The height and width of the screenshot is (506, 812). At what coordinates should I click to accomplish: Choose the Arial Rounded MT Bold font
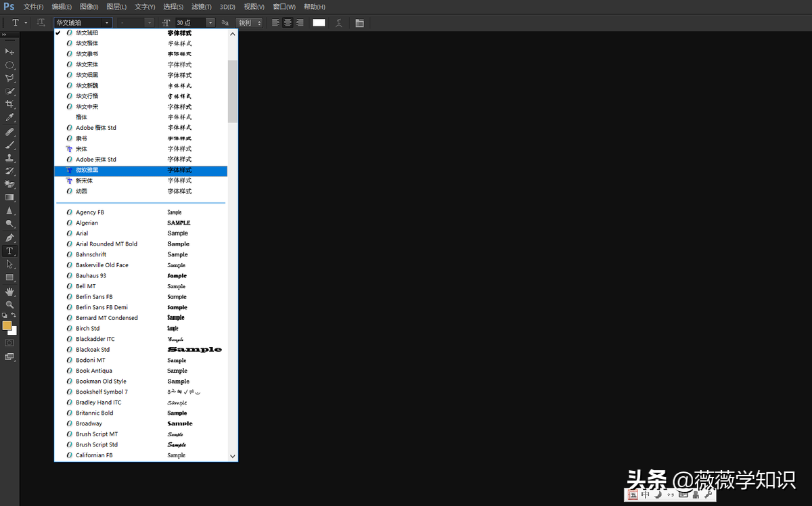click(x=141, y=244)
